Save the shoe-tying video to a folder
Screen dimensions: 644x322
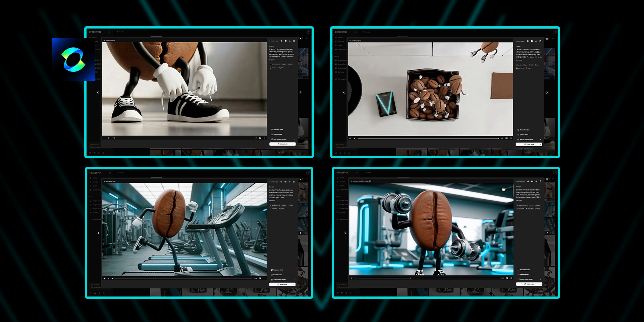click(286, 41)
